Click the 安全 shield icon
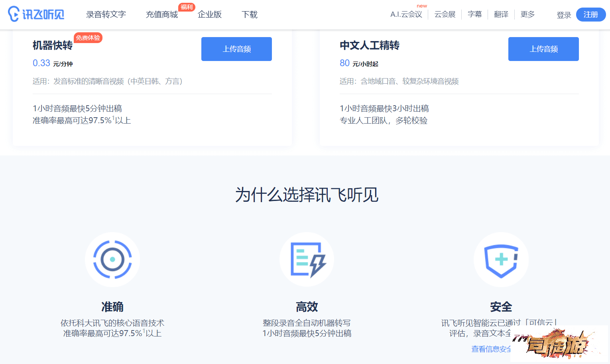The height and width of the screenshot is (364, 610). pos(501,260)
